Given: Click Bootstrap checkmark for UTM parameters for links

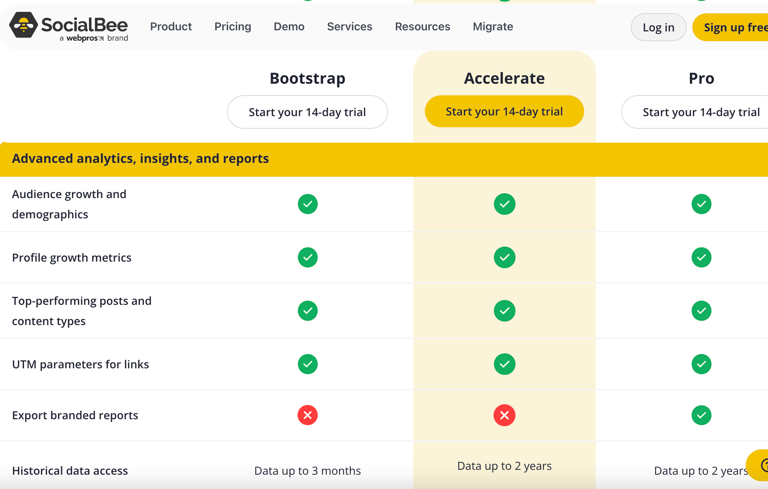Looking at the screenshot, I should (307, 364).
